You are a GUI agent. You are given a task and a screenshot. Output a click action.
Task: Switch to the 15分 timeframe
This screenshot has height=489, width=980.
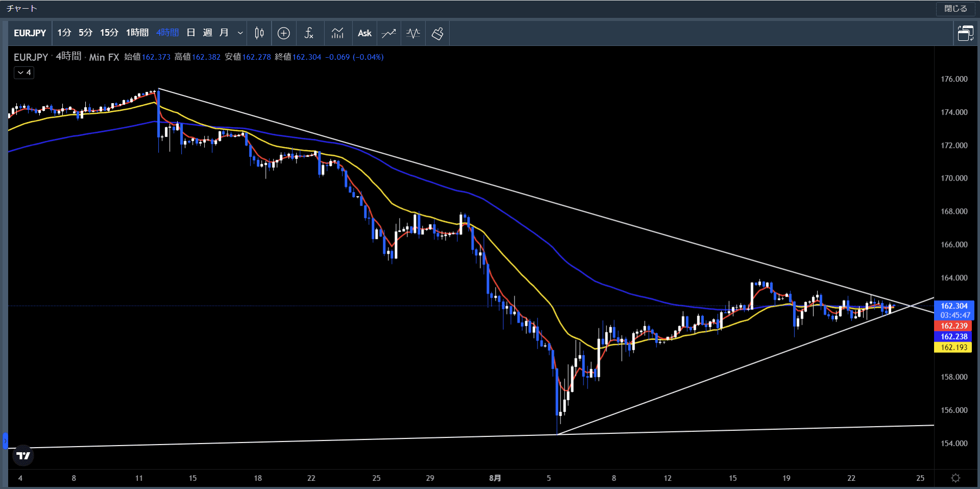tap(109, 33)
